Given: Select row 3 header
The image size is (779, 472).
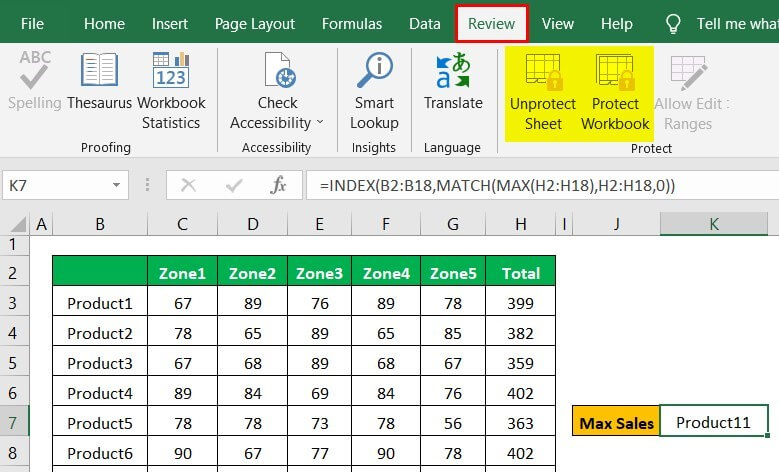Looking at the screenshot, I should click(x=13, y=302).
